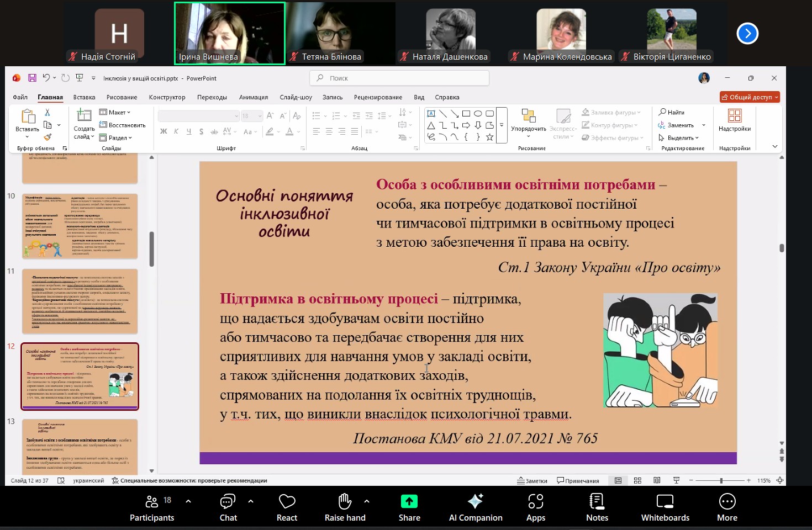Click the Слайд-шоу view icon in status bar
This screenshot has width=812, height=530.
coord(676,480)
